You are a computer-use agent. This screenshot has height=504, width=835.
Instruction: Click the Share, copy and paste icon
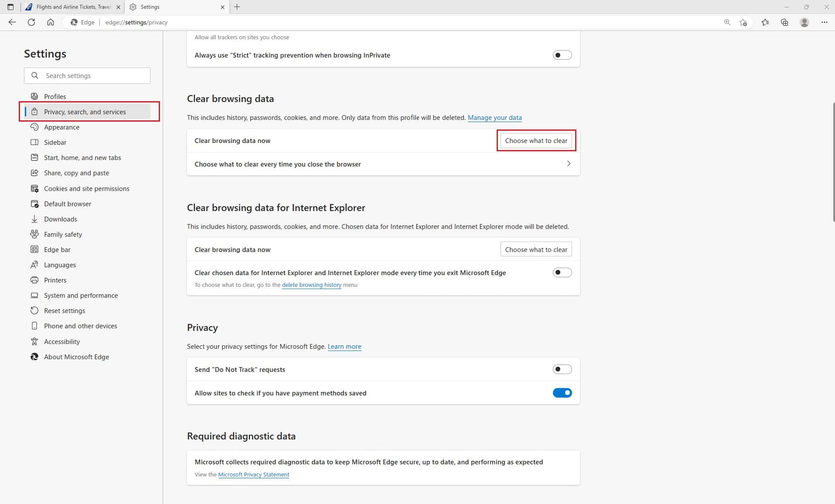pyautogui.click(x=34, y=173)
